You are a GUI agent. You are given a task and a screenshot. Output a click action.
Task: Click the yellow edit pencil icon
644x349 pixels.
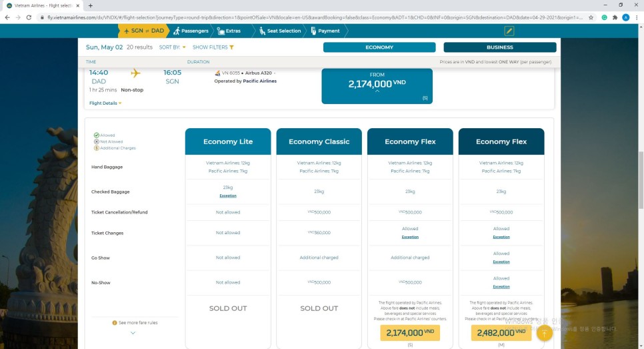coord(509,31)
